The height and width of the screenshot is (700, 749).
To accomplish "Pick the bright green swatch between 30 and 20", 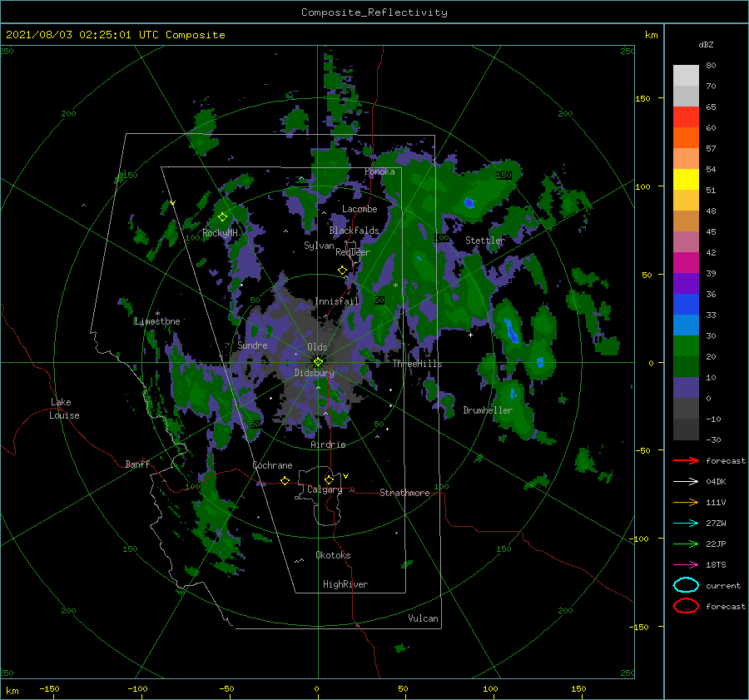I will point(686,346).
